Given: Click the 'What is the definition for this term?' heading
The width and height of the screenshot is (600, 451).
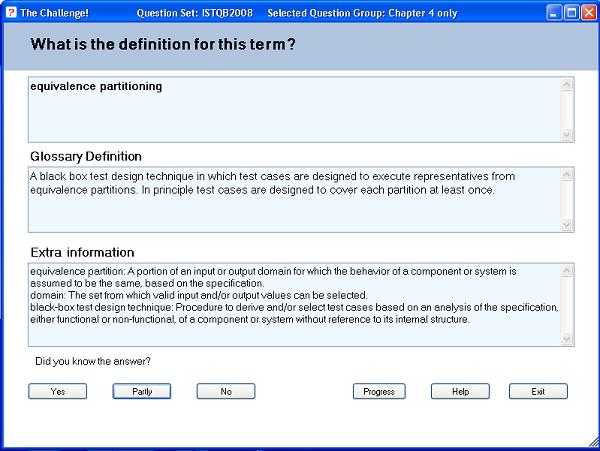Looking at the screenshot, I should point(163,44).
